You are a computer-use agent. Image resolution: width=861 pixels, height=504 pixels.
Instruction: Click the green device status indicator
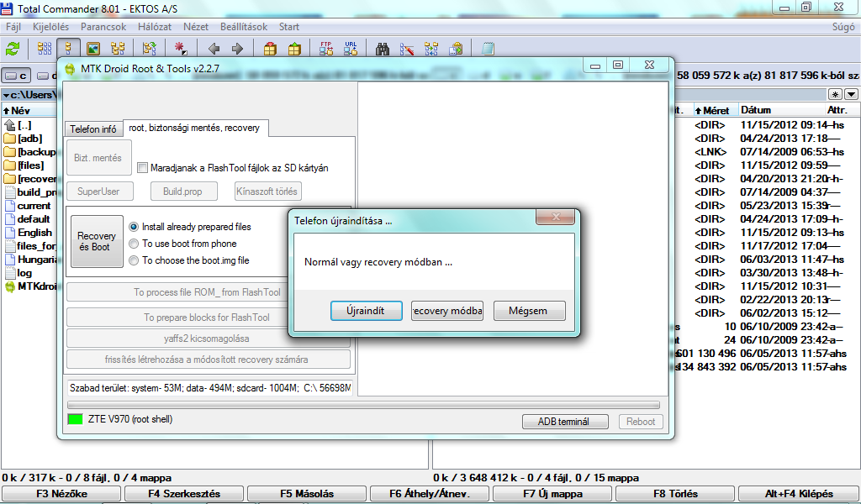tap(75, 419)
